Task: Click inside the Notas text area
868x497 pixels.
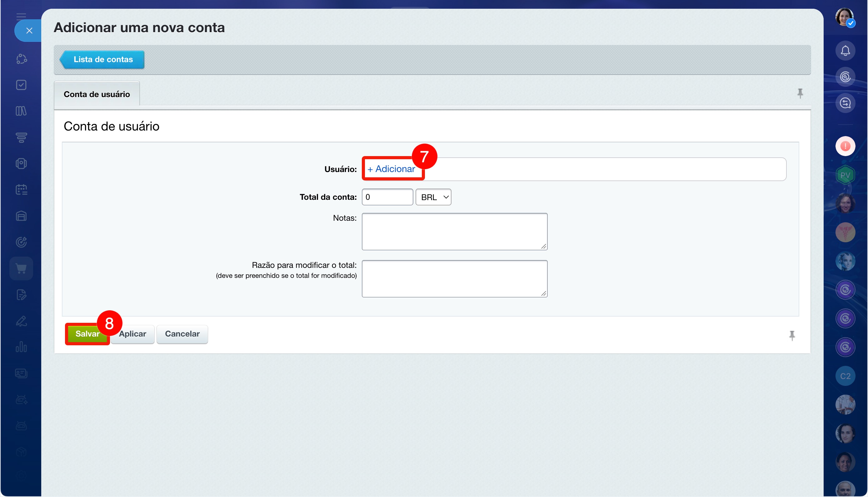Action: click(x=454, y=232)
